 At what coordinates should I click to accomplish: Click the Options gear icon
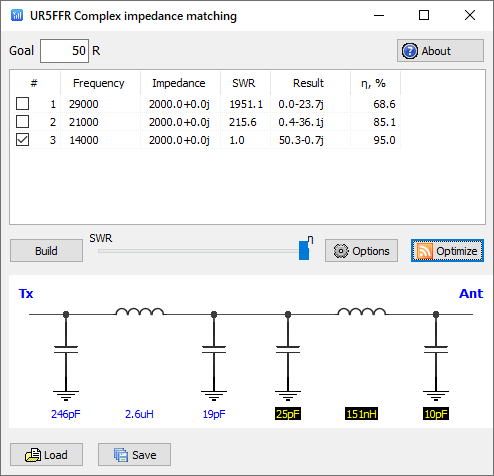point(341,251)
